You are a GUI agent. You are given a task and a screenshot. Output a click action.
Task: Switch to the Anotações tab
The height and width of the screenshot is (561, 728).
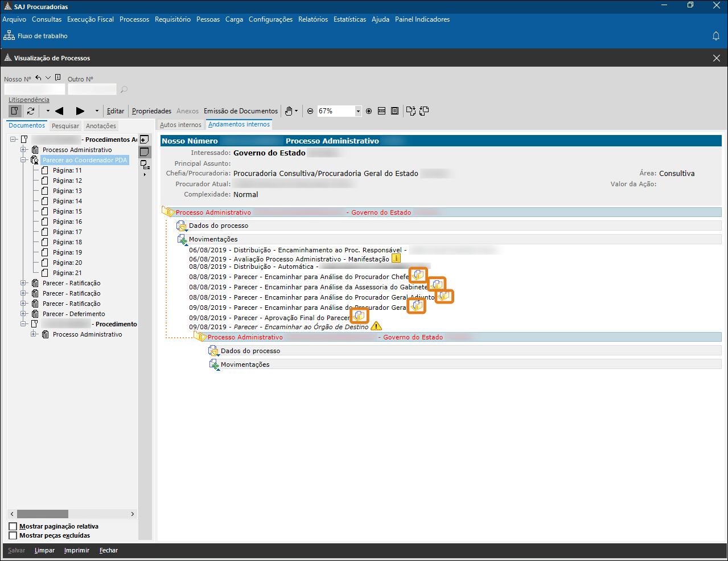click(101, 126)
